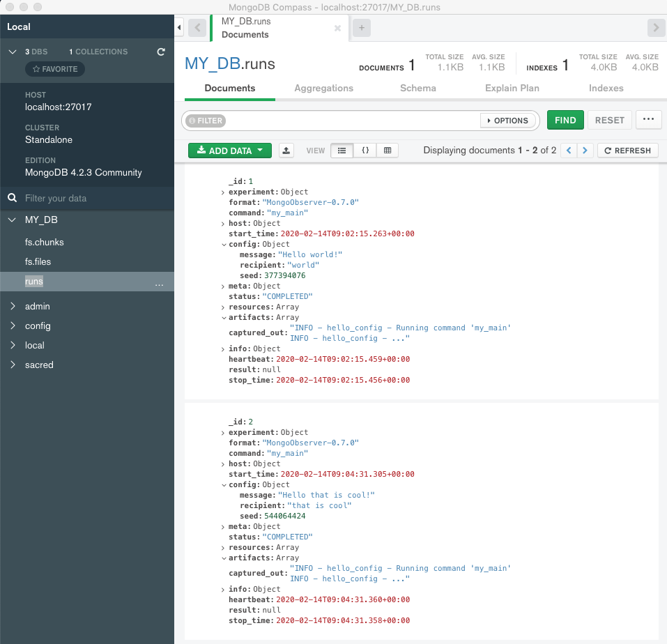Expand meta object in document 1
Screen dimensions: 667x644
223,286
